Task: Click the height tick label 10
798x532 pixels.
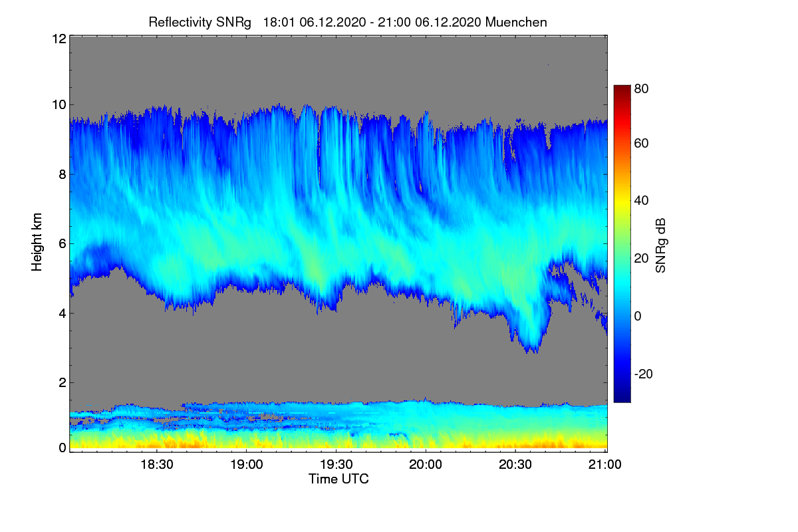Action: coord(58,105)
